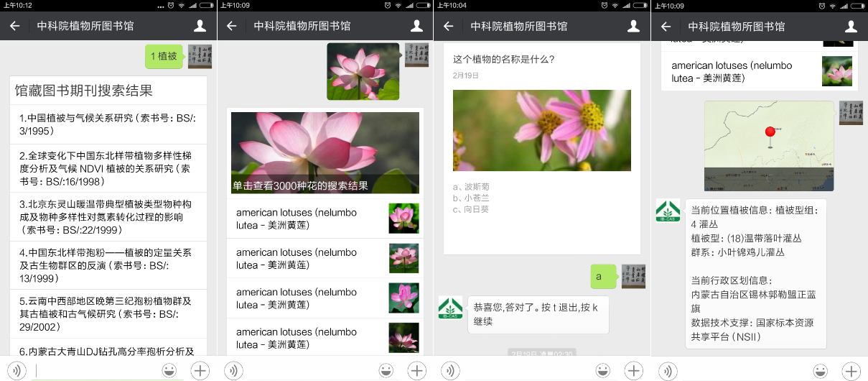Open the 这个植物的名称是什么? quiz card
The height and width of the screenshot is (381, 868).
click(542, 147)
